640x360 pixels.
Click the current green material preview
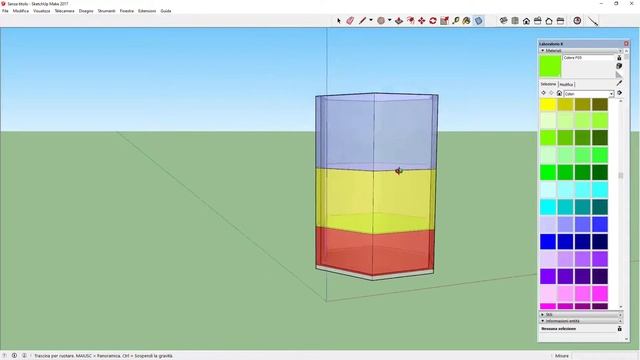(550, 66)
